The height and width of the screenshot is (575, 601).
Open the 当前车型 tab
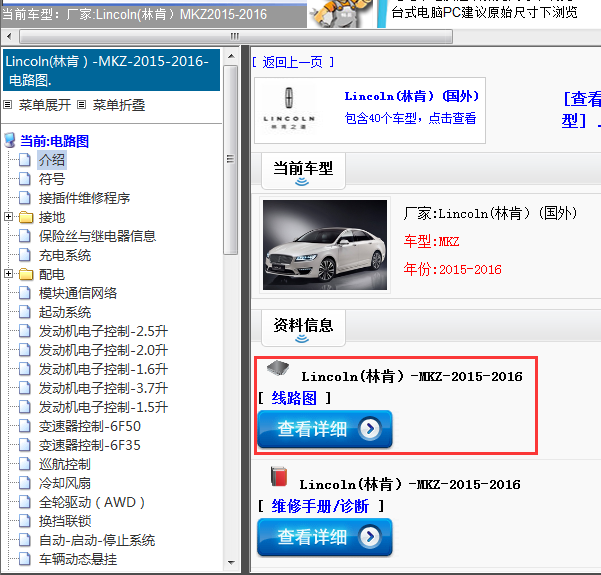pos(303,171)
